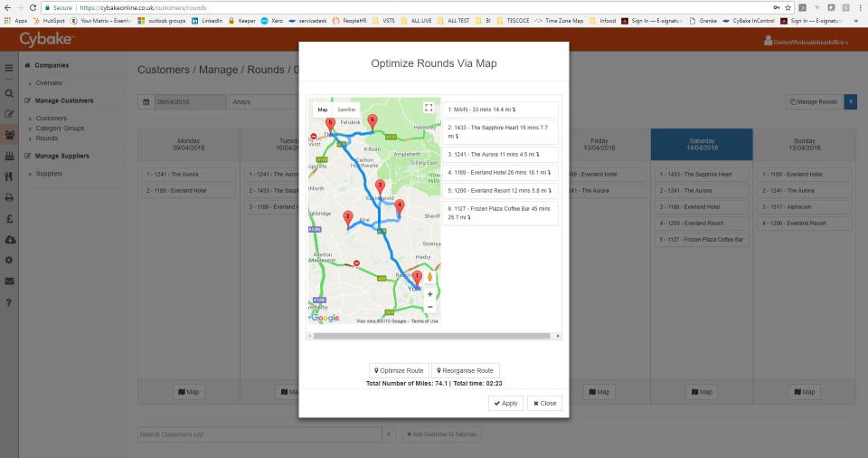Click the date field showing 09/04/2018
This screenshot has height=458, width=868.
point(191,102)
